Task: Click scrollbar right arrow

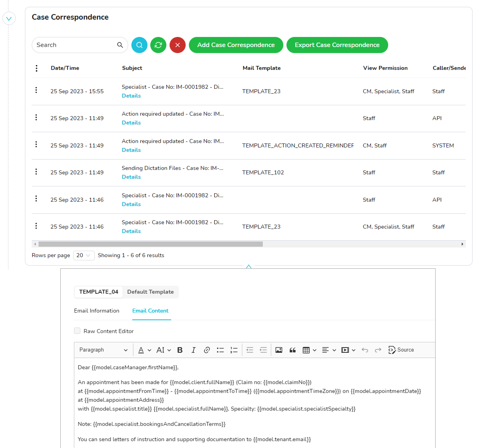Action: coord(463,244)
